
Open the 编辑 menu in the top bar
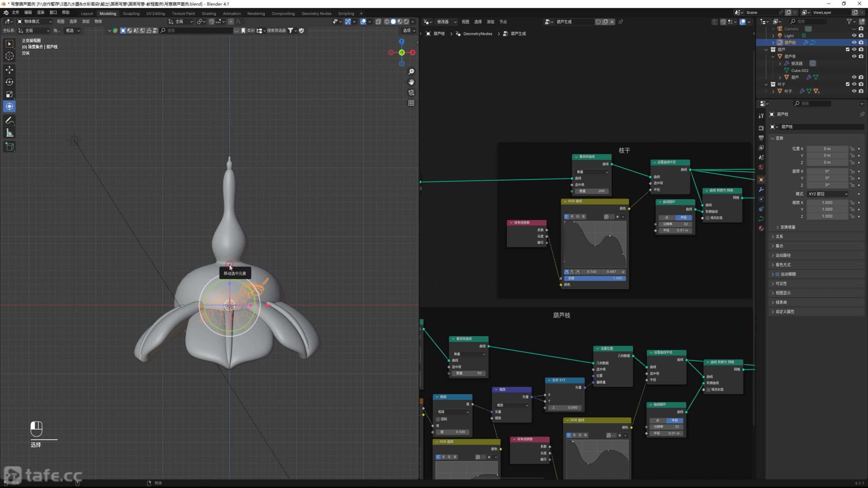point(28,13)
